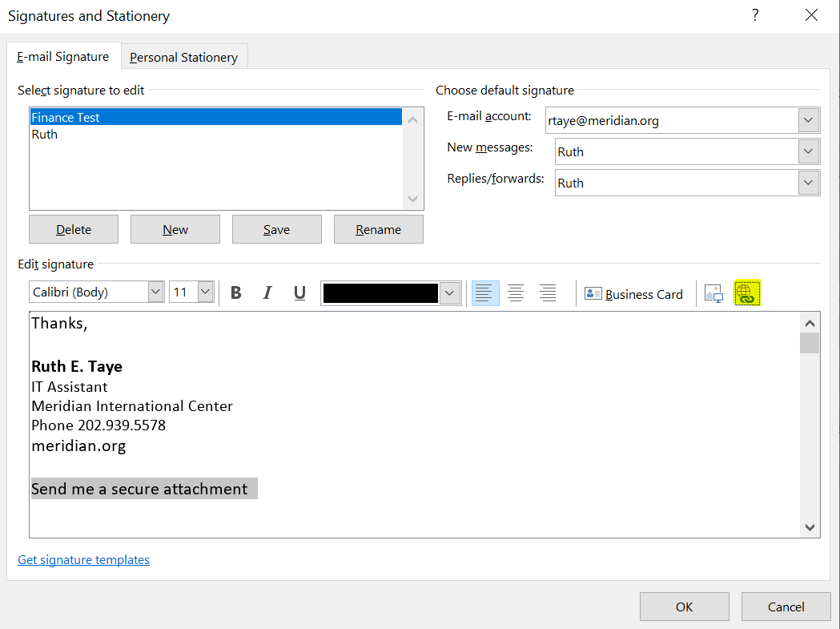
Task: Switch to Personal Stationery tab
Action: pyautogui.click(x=183, y=58)
